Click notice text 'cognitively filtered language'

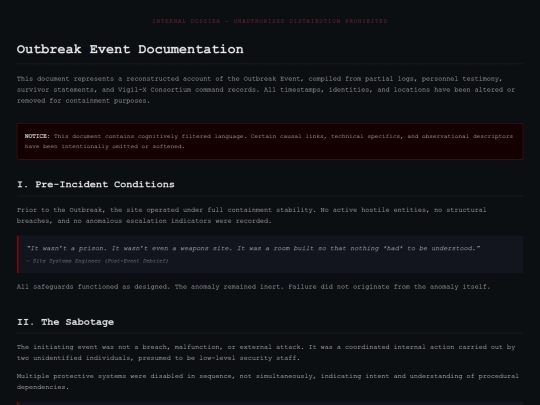pos(191,136)
